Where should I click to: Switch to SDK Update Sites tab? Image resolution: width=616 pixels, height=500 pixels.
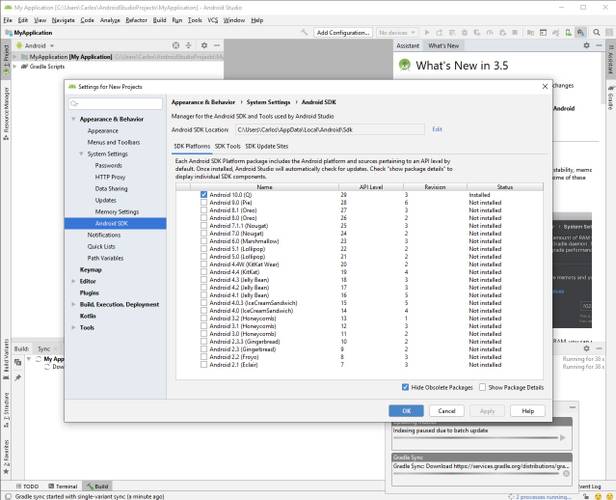point(267,146)
